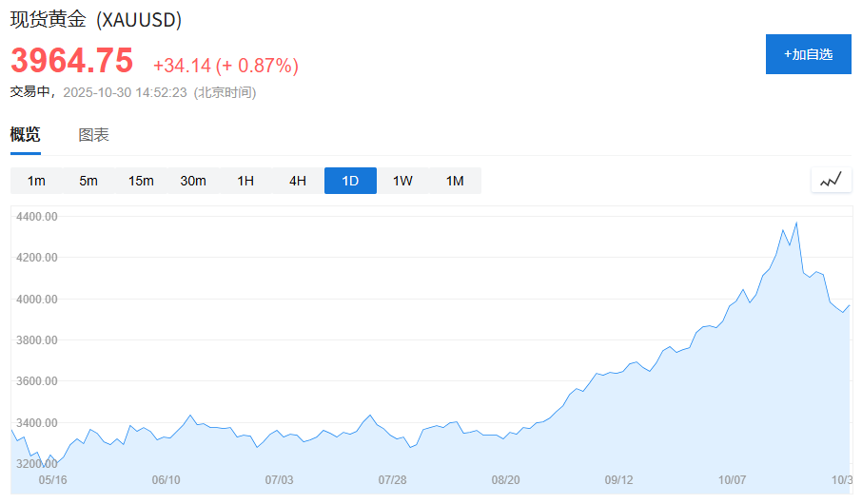Click the line chart type icon
The image size is (862, 504).
coord(831,180)
